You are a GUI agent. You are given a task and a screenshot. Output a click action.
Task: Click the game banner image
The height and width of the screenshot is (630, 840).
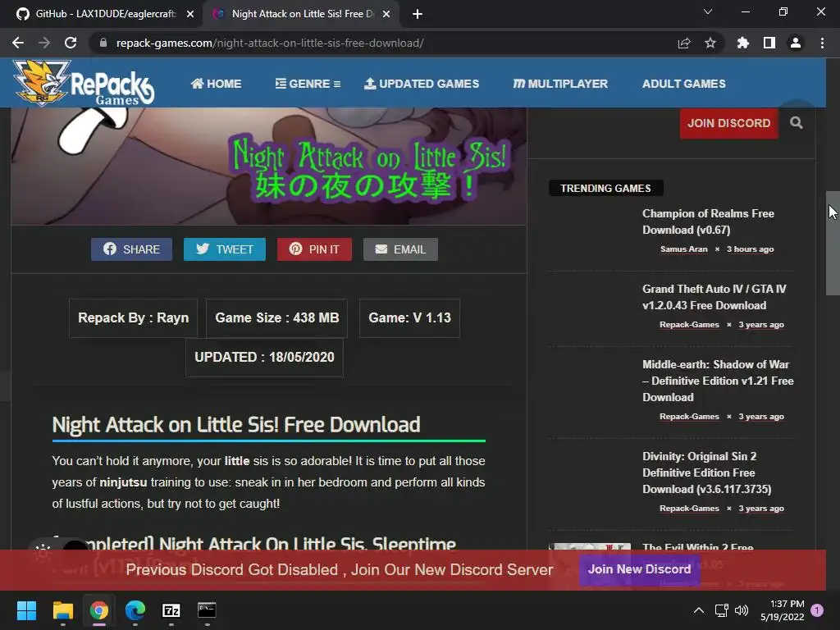tap(269, 166)
